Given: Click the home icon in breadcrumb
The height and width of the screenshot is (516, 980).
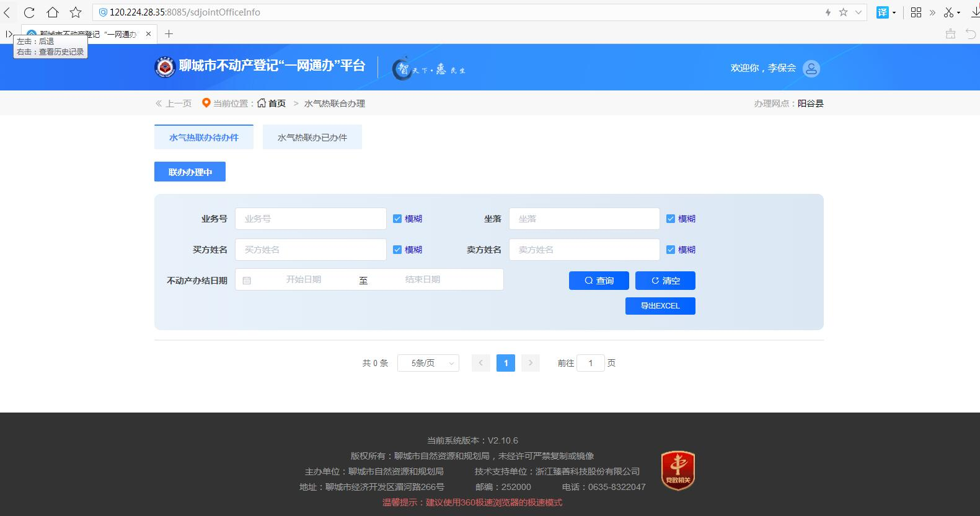Looking at the screenshot, I should pyautogui.click(x=262, y=103).
